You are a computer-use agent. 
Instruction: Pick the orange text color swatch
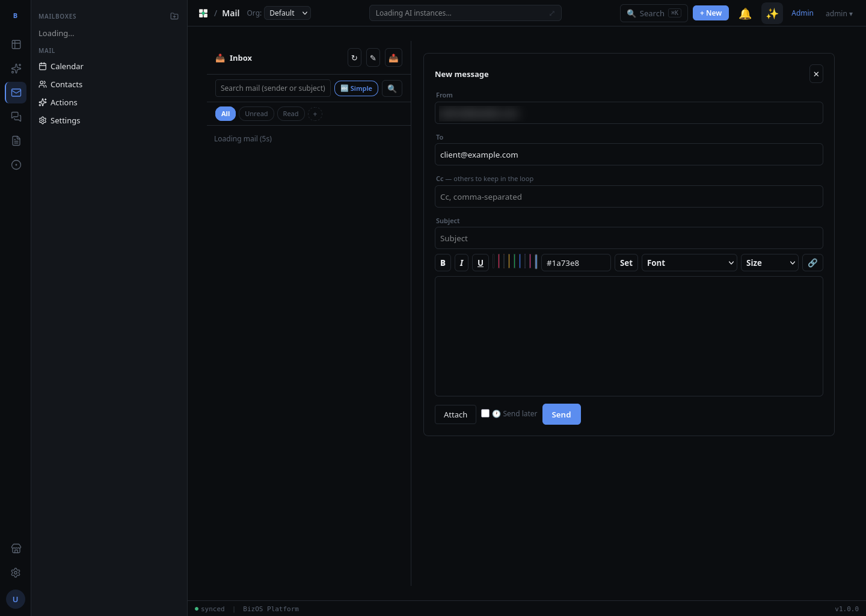(509, 261)
